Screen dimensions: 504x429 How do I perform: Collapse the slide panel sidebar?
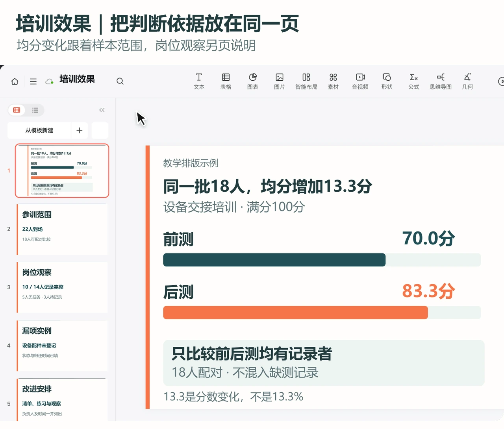(102, 110)
